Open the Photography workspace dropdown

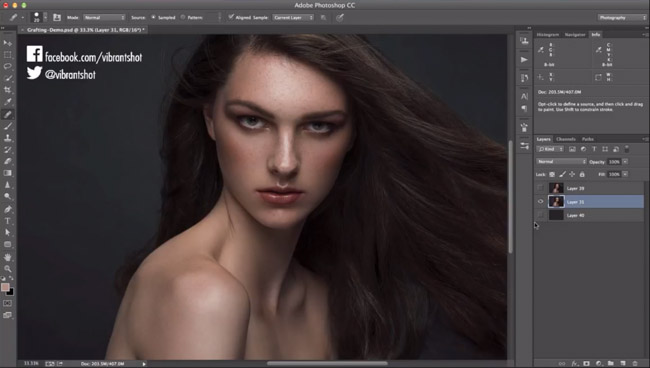pos(622,17)
